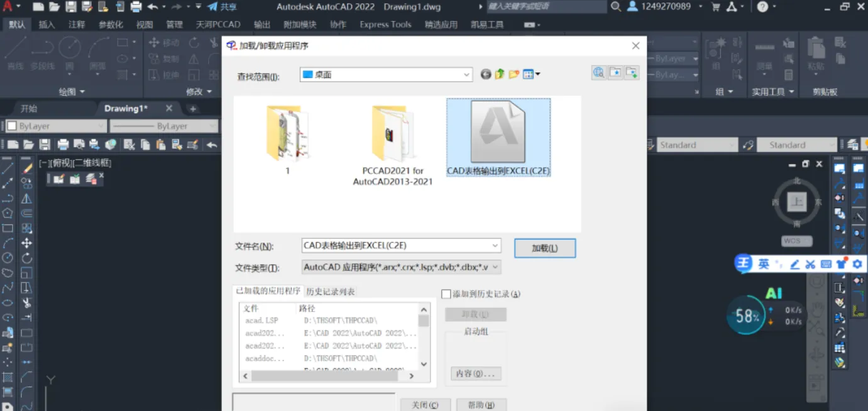Image resolution: width=868 pixels, height=411 pixels.
Task: Select the 圆弧 arc tool
Action: coord(97,53)
